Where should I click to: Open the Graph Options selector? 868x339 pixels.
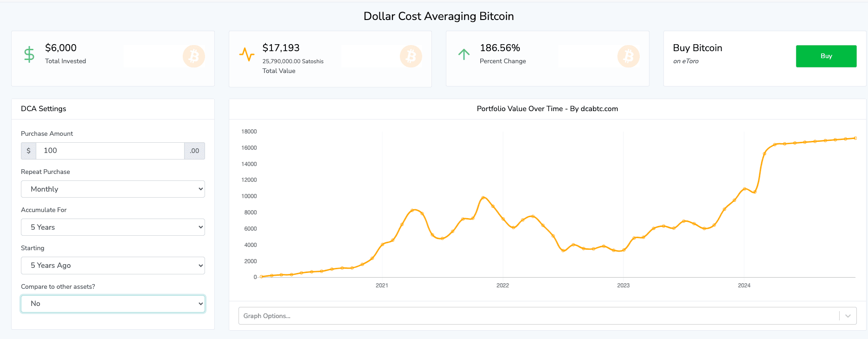click(x=539, y=316)
